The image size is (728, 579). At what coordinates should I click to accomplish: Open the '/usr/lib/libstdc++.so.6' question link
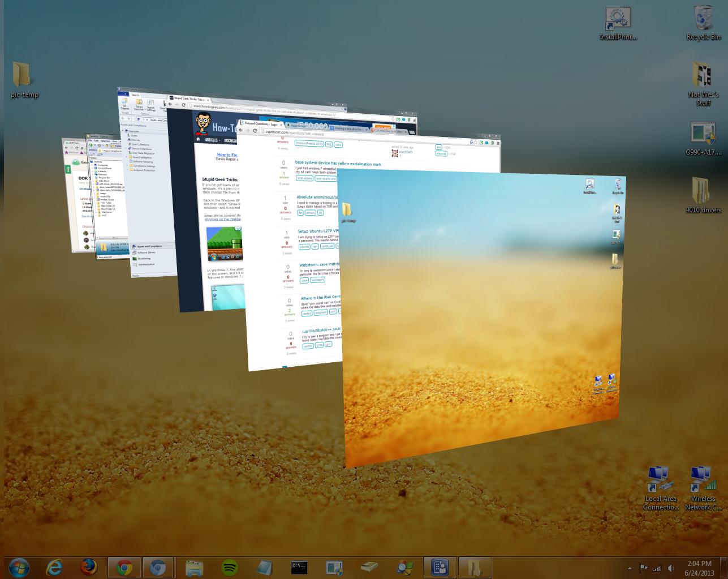[321, 331]
